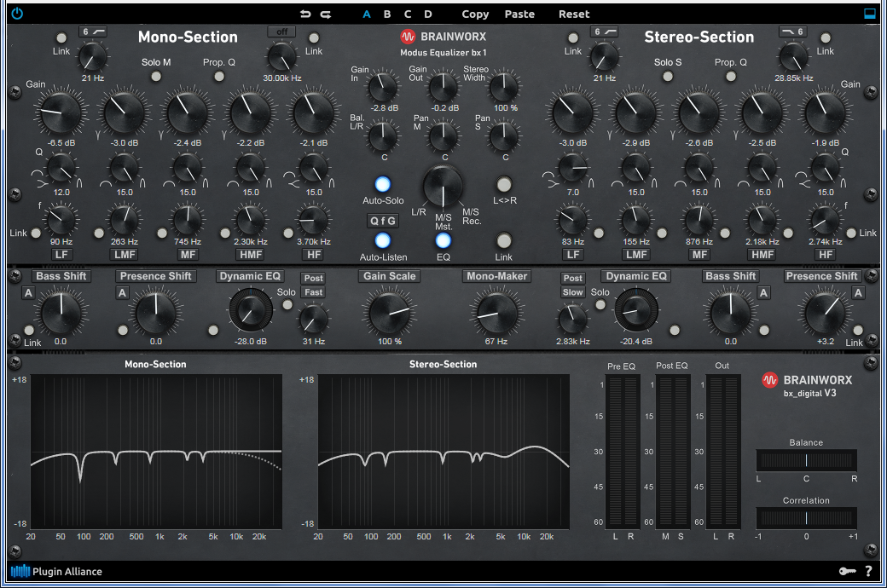Adjust Mono LF Gain knob at -6.5 dB
Image resolution: width=887 pixels, height=588 pixels.
click(x=60, y=113)
